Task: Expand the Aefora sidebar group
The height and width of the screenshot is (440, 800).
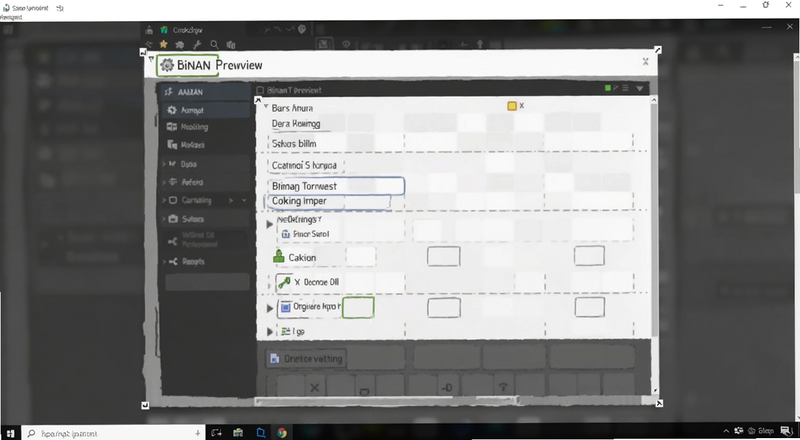Action: click(164, 182)
